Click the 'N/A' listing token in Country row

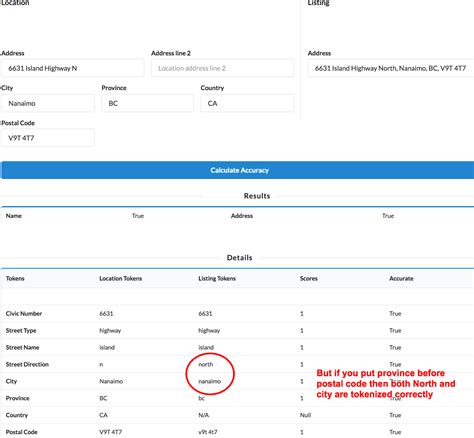[204, 415]
